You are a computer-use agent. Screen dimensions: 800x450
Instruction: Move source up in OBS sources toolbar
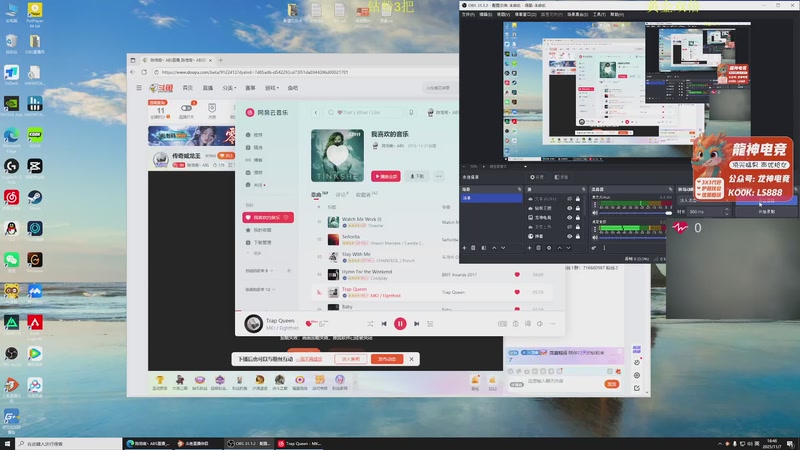click(x=559, y=248)
